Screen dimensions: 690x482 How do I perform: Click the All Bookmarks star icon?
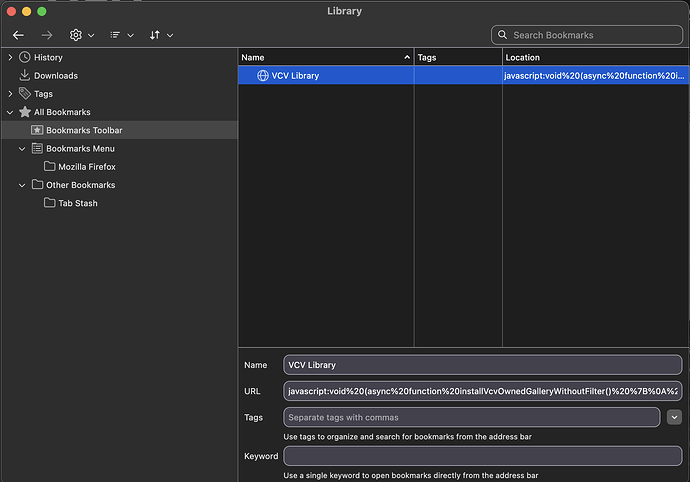click(x=25, y=112)
